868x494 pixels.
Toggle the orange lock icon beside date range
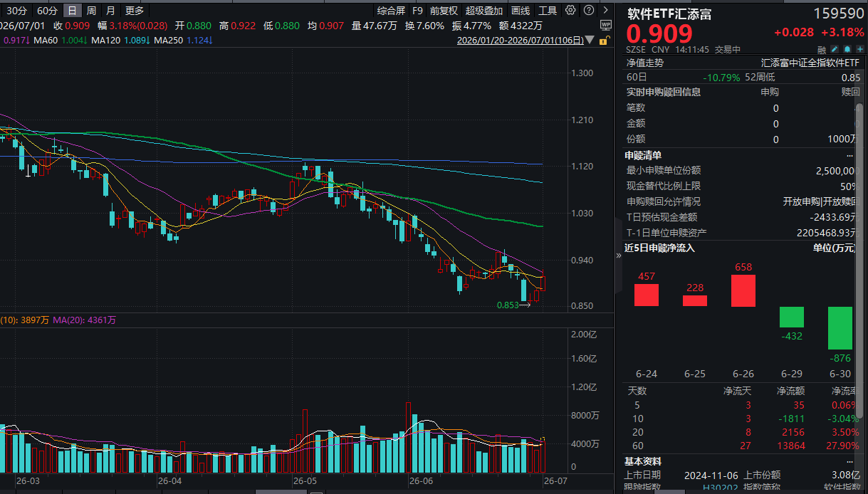[604, 41]
